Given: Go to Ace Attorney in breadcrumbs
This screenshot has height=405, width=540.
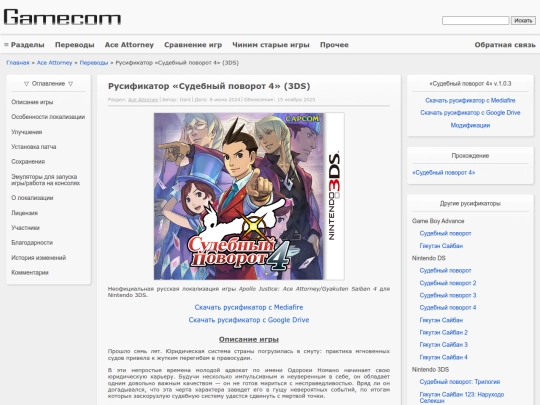Looking at the screenshot, I should tap(54, 63).
